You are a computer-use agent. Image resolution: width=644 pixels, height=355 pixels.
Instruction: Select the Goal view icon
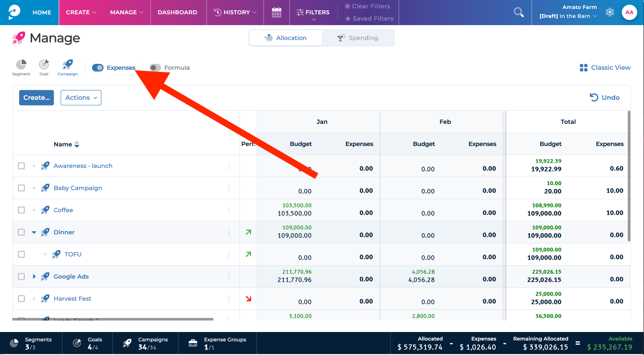pyautogui.click(x=44, y=68)
